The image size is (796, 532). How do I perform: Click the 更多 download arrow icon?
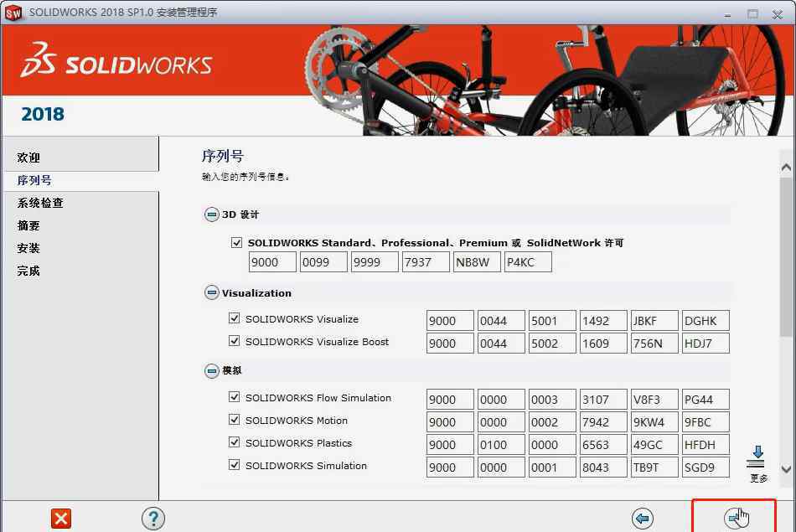tap(757, 457)
